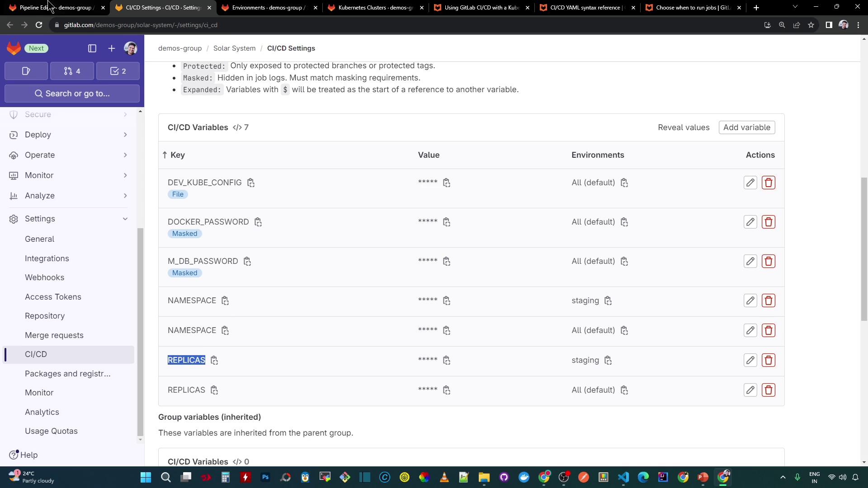Edit the staging NAMESPACE variable
This screenshot has width=868, height=488.
click(750, 300)
